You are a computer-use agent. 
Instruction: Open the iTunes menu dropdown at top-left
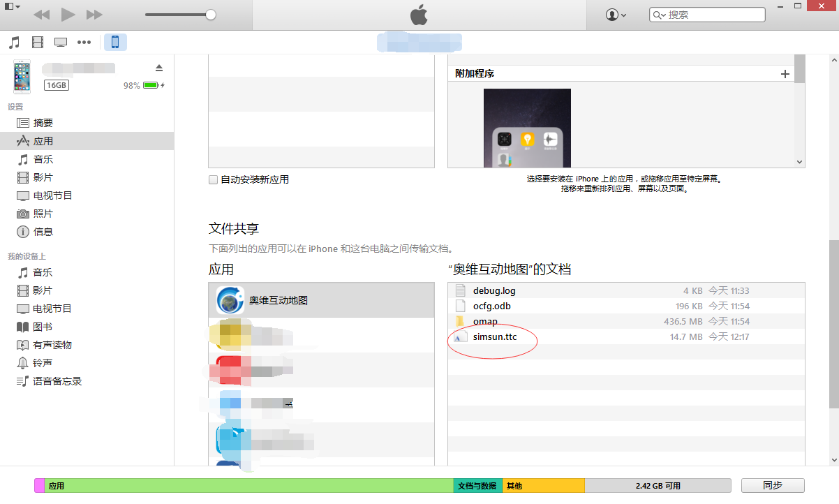pos(13,7)
